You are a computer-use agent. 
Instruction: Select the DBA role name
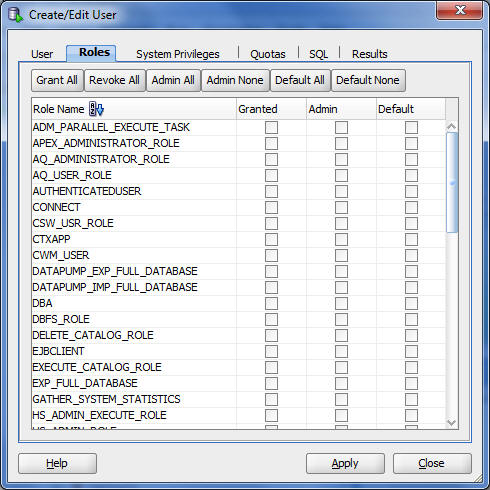(x=42, y=303)
